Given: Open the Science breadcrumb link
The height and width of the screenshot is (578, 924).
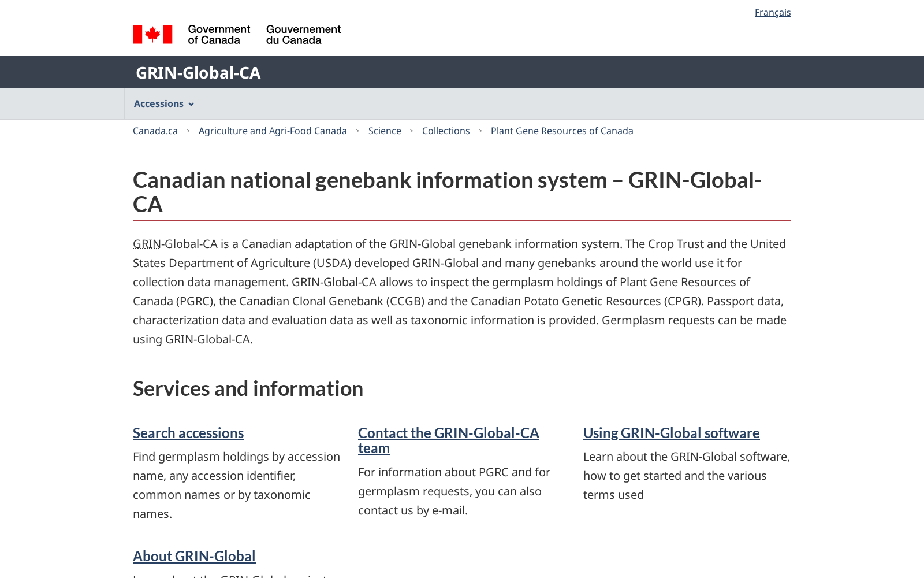Looking at the screenshot, I should pos(385,131).
